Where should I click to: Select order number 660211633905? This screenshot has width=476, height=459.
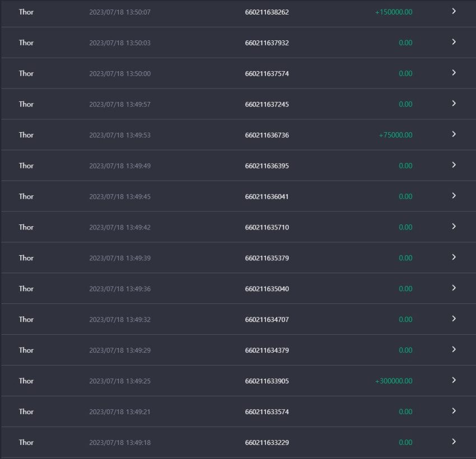click(267, 381)
